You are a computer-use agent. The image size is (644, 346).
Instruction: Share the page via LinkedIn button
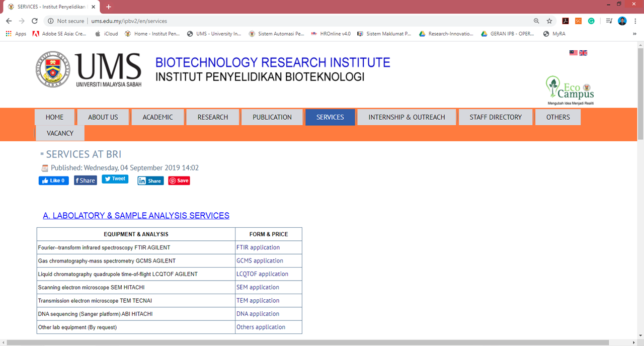tap(150, 181)
